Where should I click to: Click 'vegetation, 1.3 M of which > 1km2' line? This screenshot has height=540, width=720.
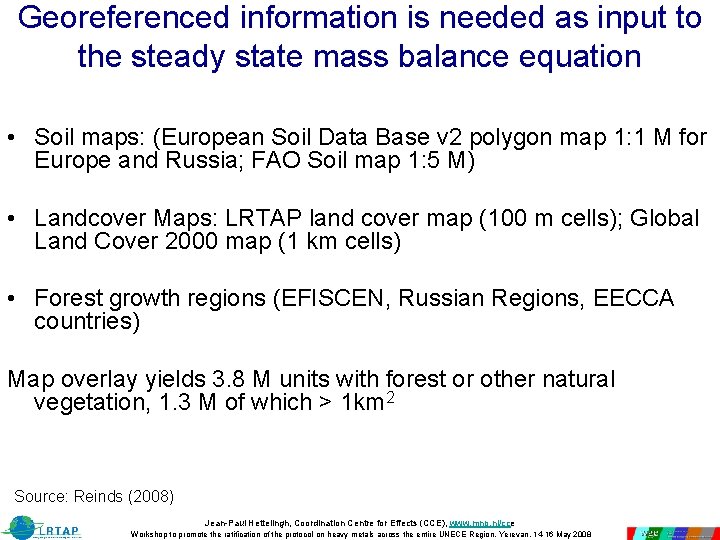pyautogui.click(x=214, y=402)
